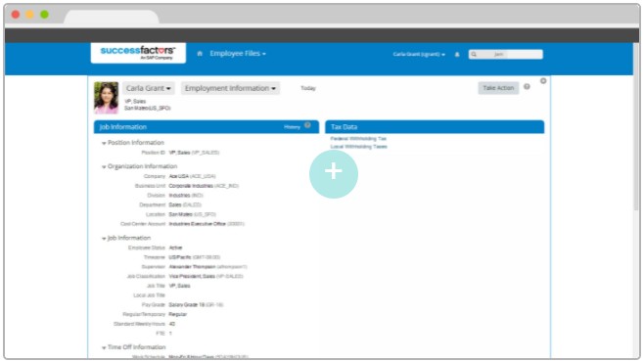Image resolution: width=644 pixels, height=362 pixels.
Task: Click the search magnifier icon
Action: click(474, 54)
